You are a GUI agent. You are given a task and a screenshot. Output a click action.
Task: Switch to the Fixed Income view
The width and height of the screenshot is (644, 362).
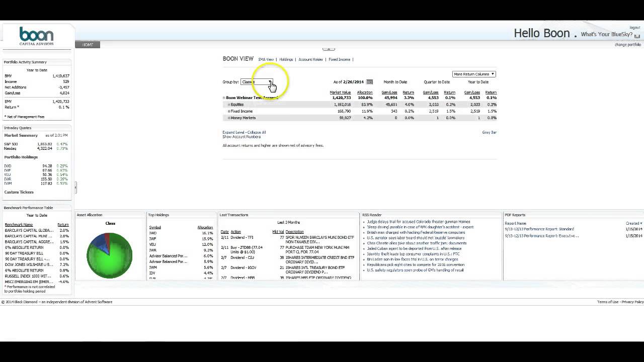click(x=339, y=59)
